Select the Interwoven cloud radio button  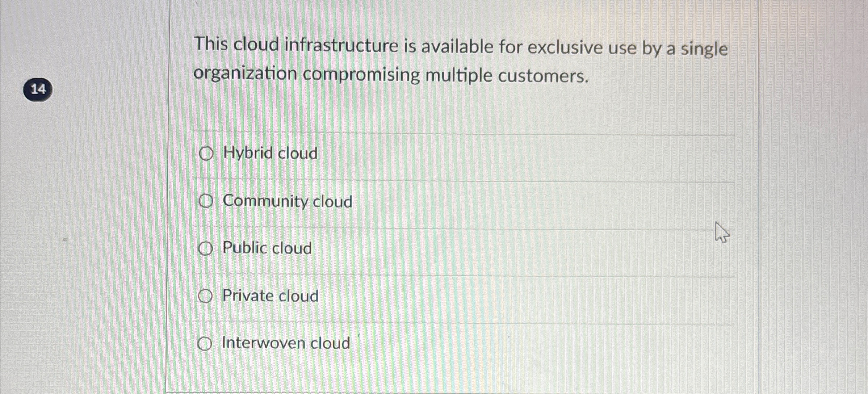tap(206, 344)
